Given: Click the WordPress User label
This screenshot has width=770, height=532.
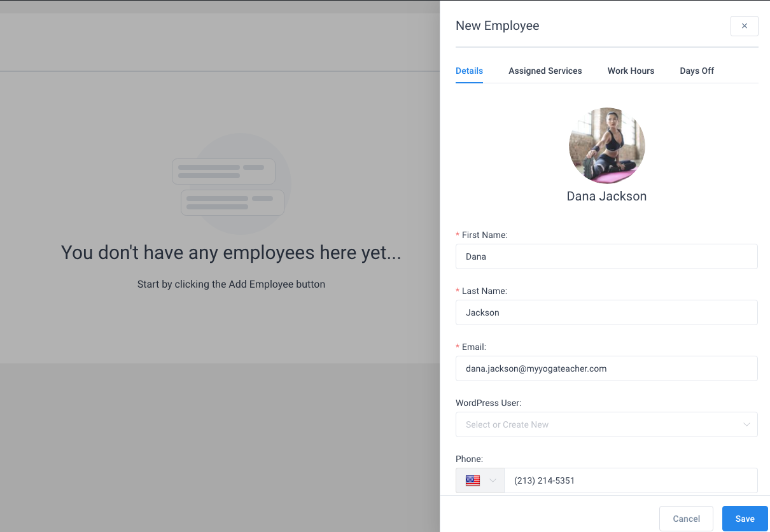Looking at the screenshot, I should click(489, 403).
